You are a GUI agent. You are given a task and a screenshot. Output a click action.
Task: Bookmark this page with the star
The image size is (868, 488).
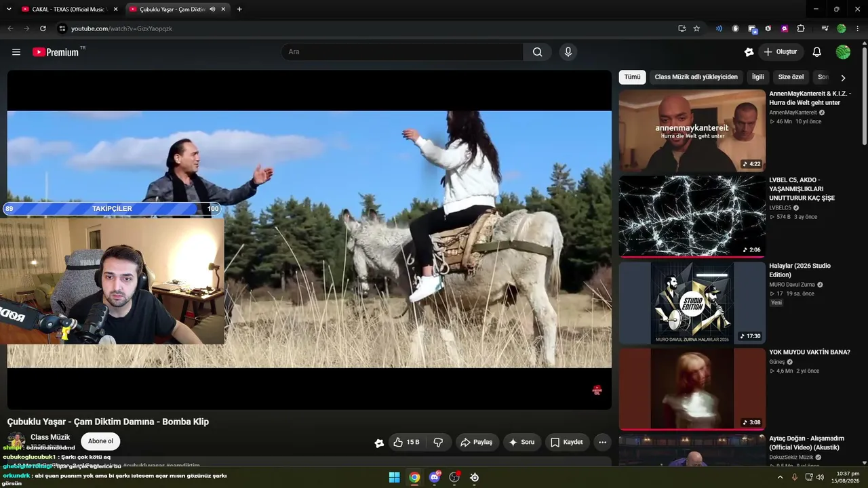(696, 28)
